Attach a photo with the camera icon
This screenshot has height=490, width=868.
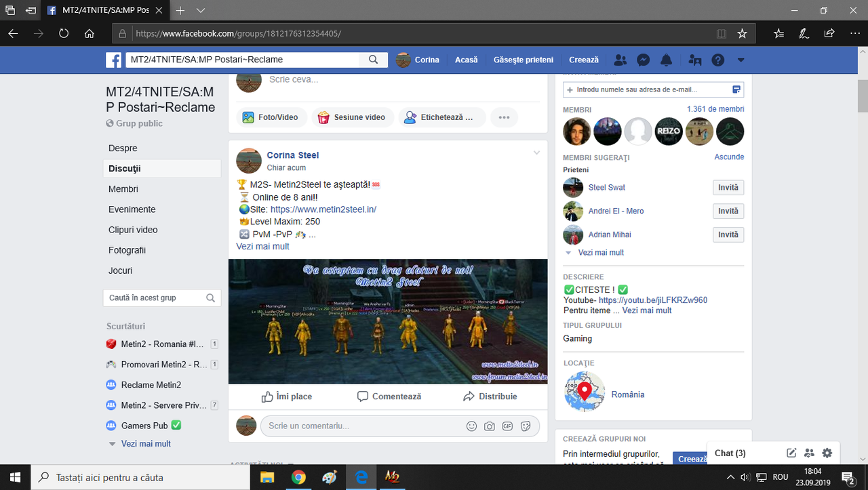point(490,426)
